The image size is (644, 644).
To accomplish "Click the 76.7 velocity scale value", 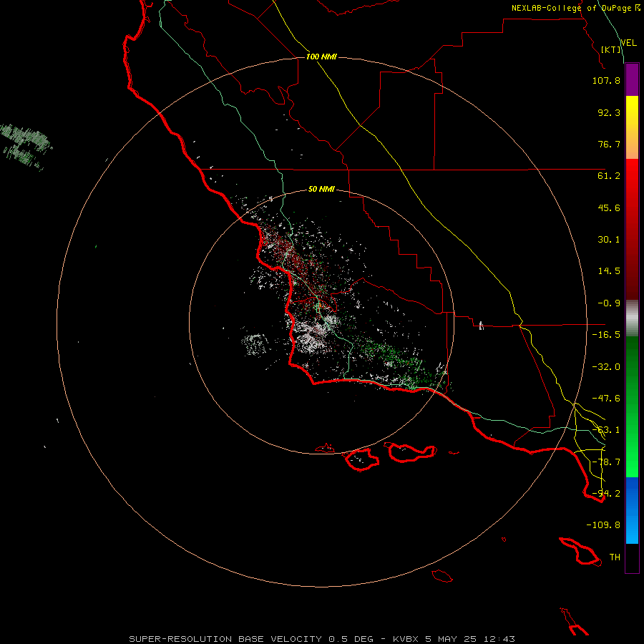I will coord(609,144).
